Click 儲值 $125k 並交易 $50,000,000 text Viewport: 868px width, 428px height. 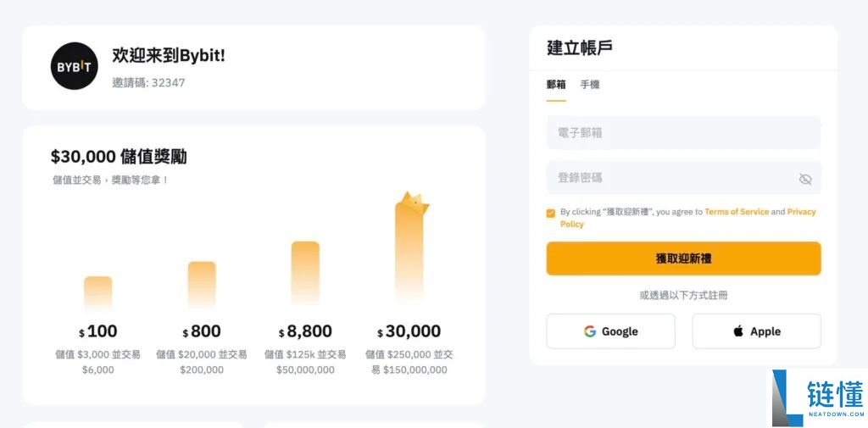(x=305, y=362)
